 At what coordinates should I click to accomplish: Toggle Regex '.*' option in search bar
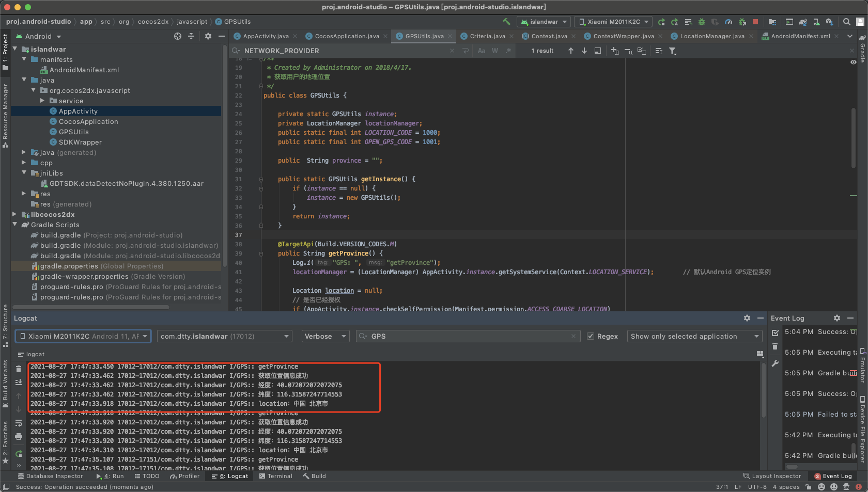coord(508,51)
